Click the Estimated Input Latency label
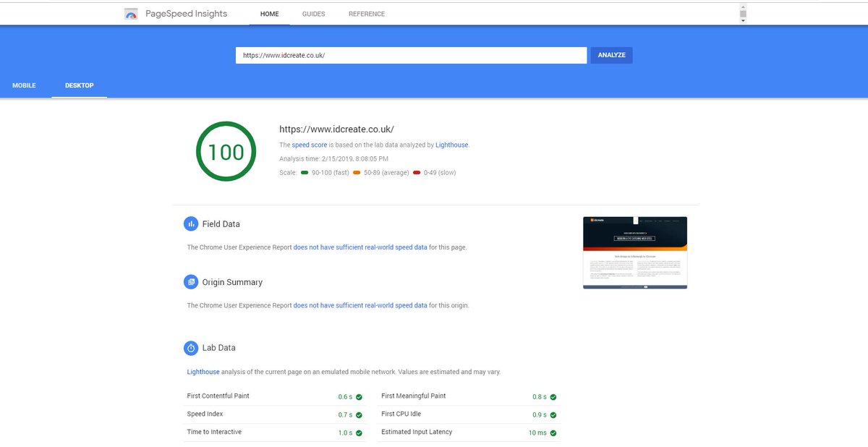 coord(417,433)
